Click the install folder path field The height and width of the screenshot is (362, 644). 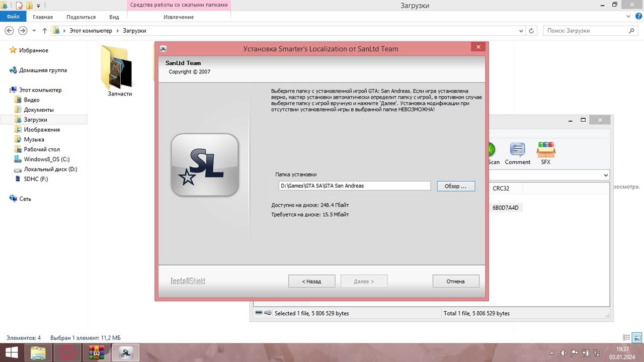tap(354, 186)
